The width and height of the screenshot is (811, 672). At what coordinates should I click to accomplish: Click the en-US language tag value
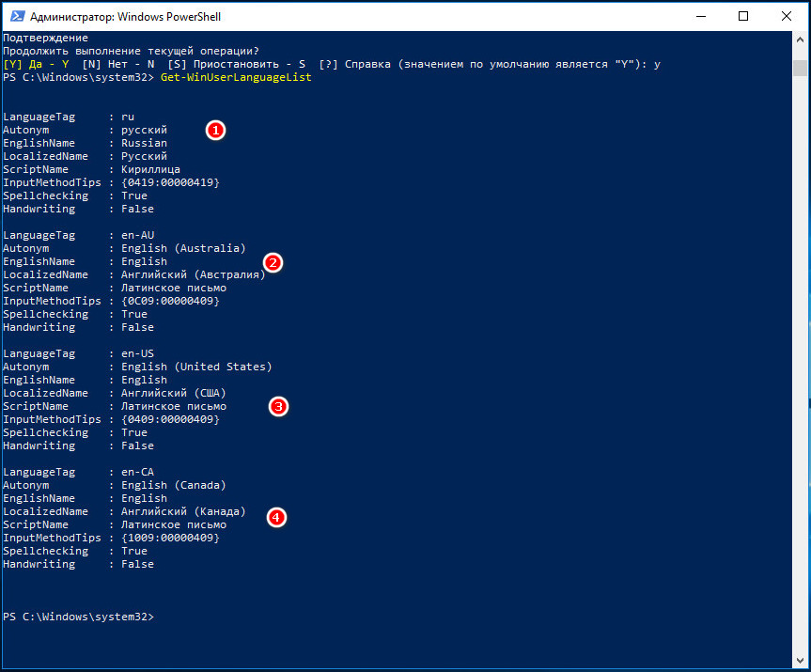click(137, 353)
